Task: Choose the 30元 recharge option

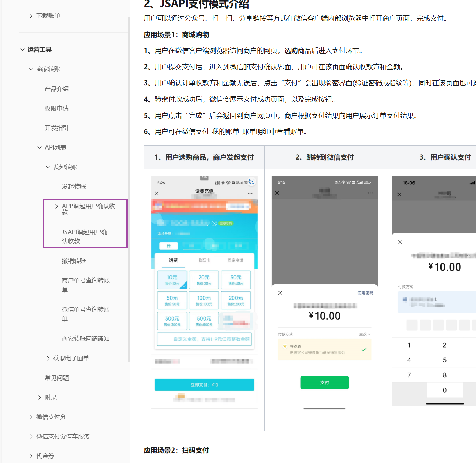Action: (236, 280)
